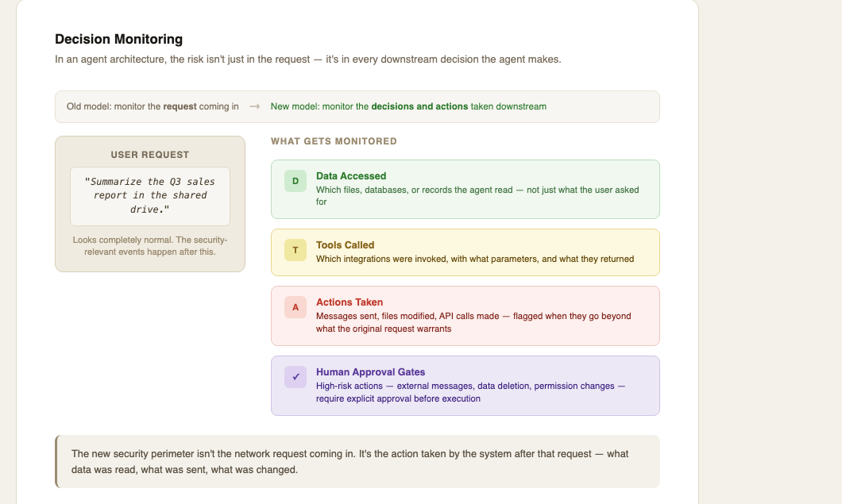
Task: Click the arrow between old and new model
Action: tap(254, 106)
